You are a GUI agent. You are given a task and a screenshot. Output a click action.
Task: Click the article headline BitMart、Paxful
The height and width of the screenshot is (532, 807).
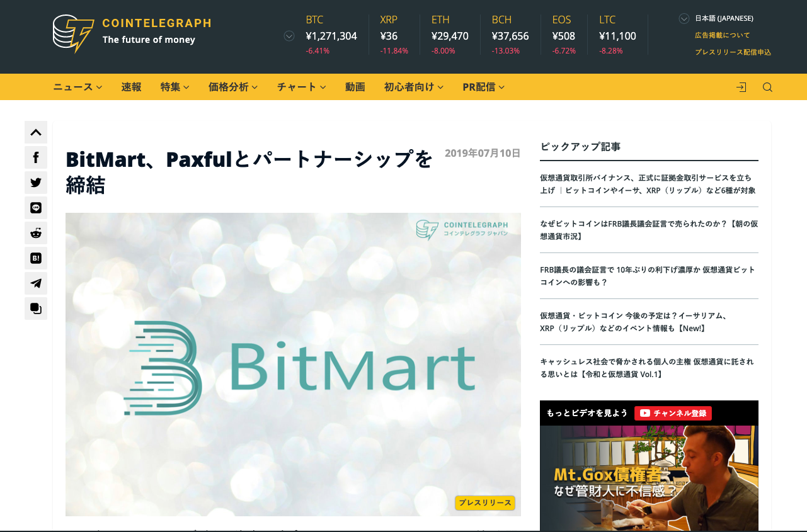pyautogui.click(x=249, y=172)
